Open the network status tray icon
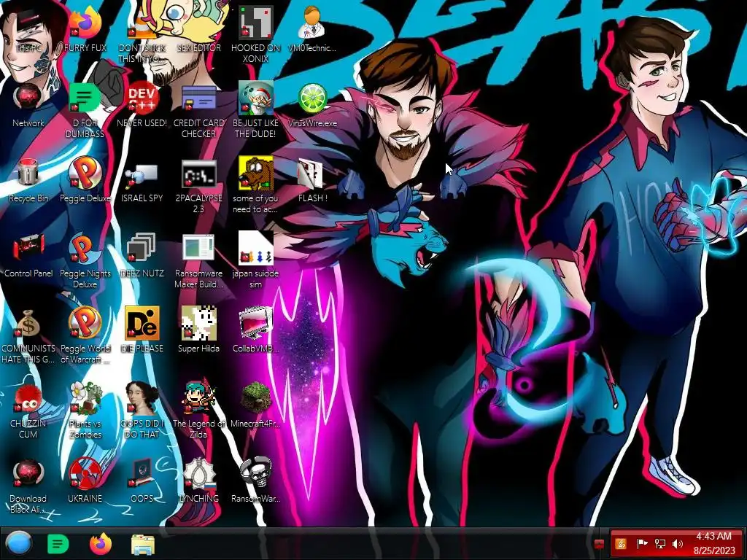The image size is (747, 560). 659,543
